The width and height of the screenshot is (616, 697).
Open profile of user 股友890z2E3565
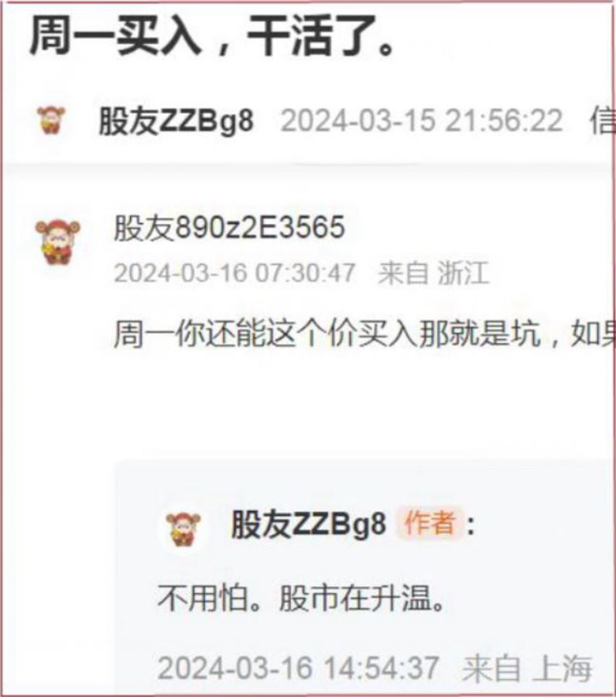coord(229,228)
